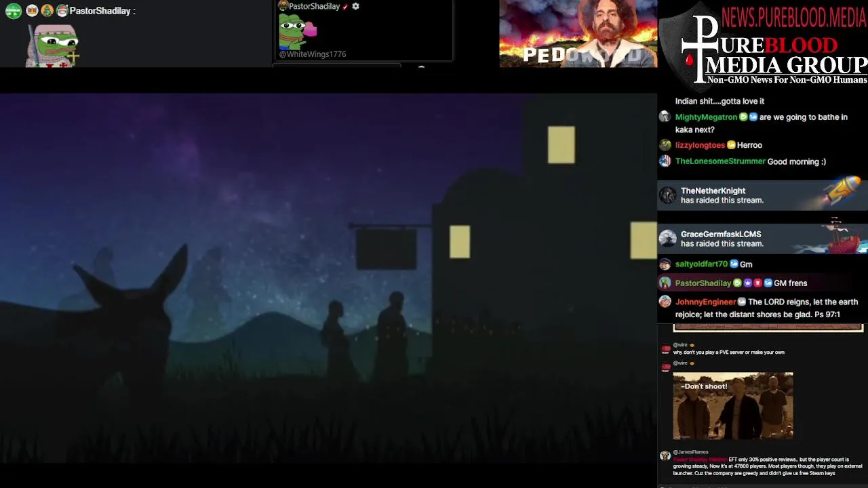This screenshot has width=868, height=488.
Task: Click PastorShadilay avatar in chat message
Action: point(665,283)
